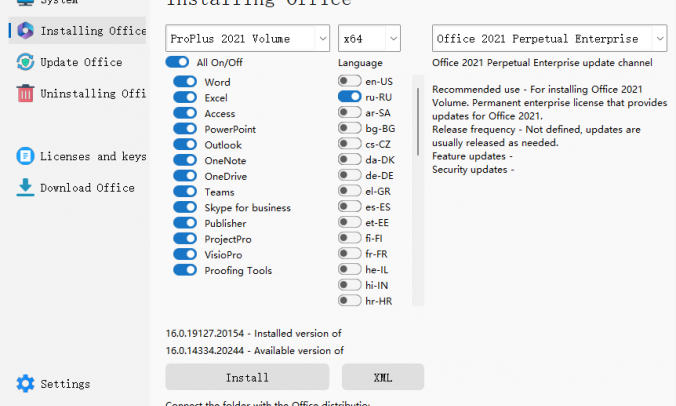Click the Installing Office sidebar icon
This screenshot has height=406, width=676.
[25, 31]
